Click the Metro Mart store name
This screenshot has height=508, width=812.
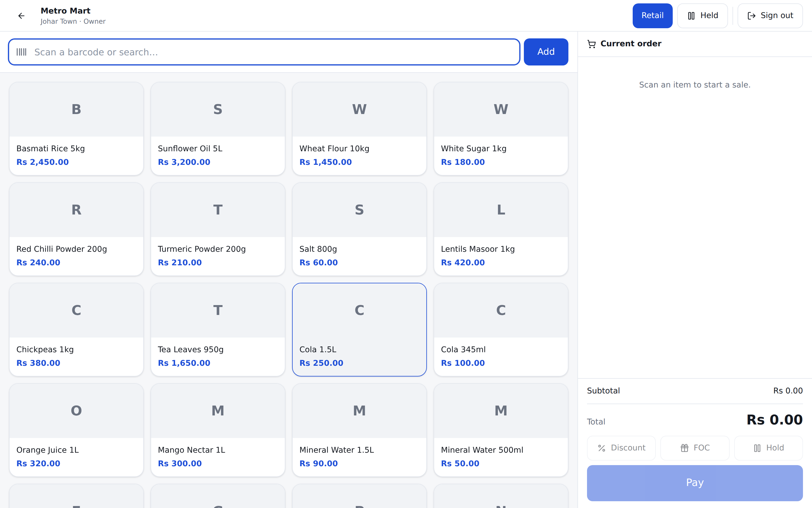click(65, 11)
